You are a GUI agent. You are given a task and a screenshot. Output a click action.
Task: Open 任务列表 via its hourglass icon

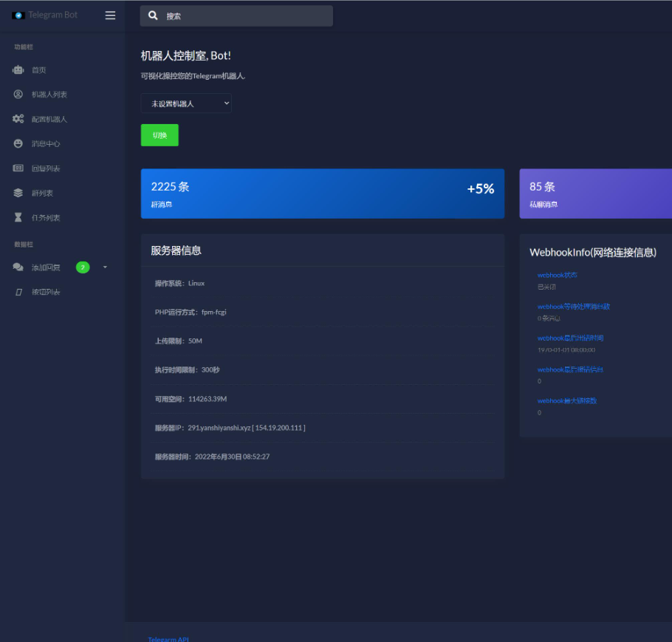18,217
